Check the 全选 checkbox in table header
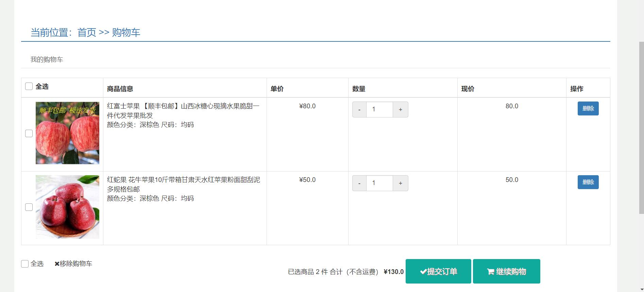Image resolution: width=644 pixels, height=292 pixels. click(x=29, y=86)
